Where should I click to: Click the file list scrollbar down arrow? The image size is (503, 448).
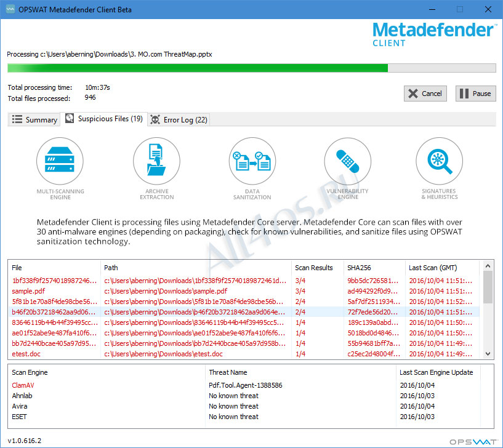pos(488,354)
